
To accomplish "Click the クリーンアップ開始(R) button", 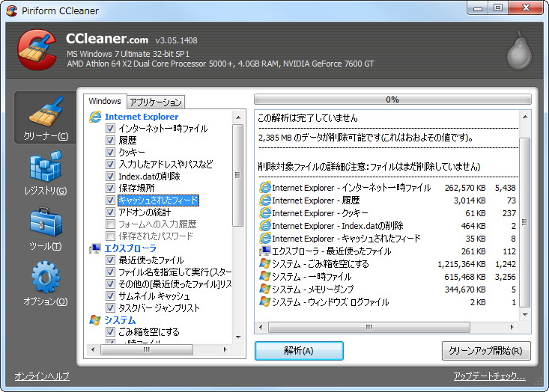I will [486, 351].
